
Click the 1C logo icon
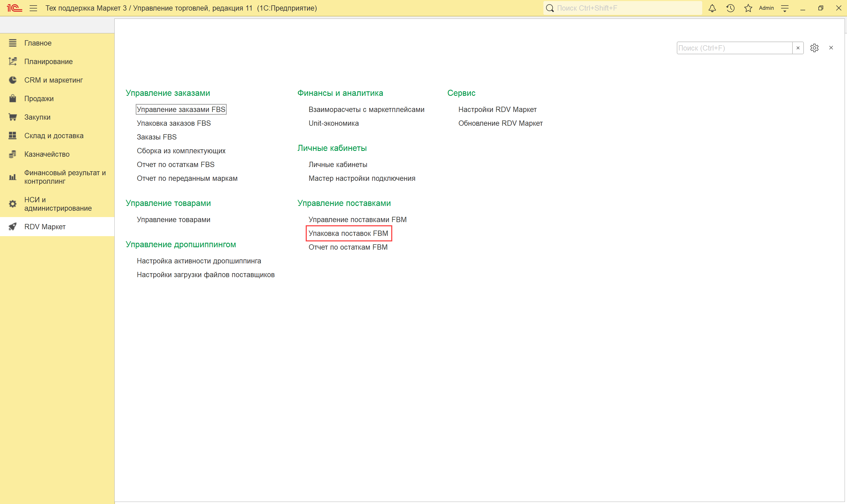15,8
